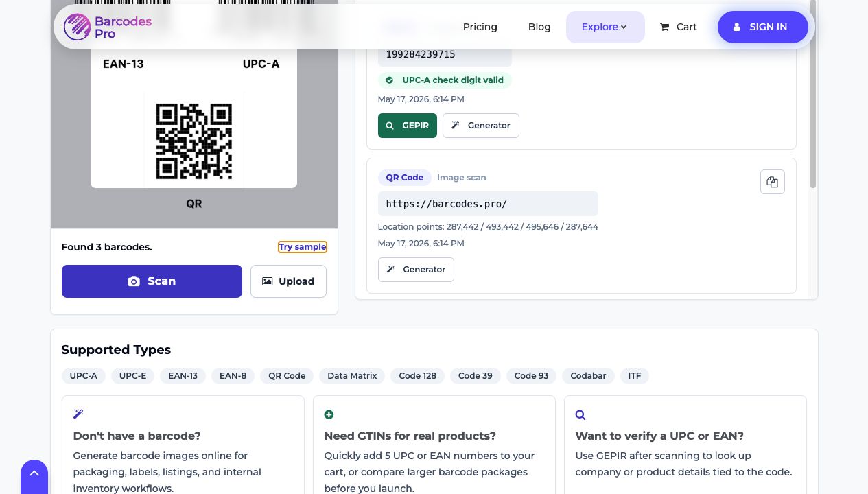Click the Codabar supported type chip
Image resolution: width=868 pixels, height=494 pixels.
pos(588,376)
